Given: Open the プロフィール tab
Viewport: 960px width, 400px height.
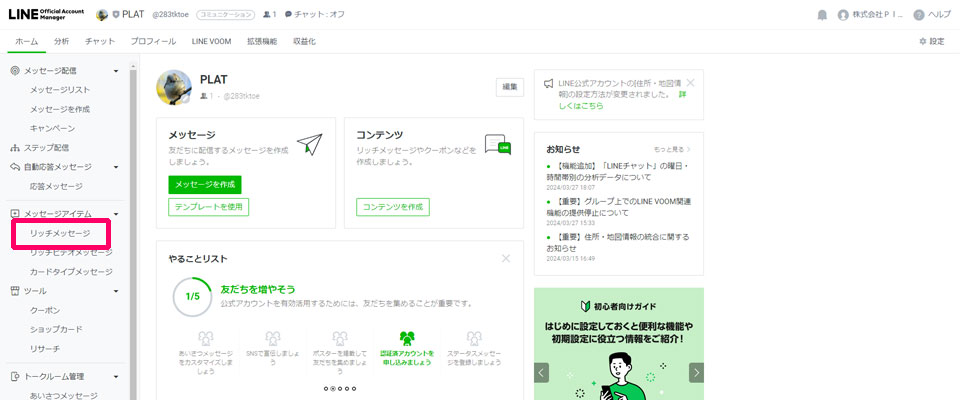Looking at the screenshot, I should [153, 42].
